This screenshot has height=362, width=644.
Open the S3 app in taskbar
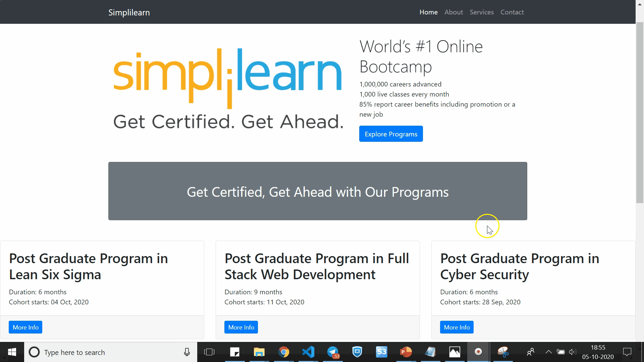(x=382, y=352)
